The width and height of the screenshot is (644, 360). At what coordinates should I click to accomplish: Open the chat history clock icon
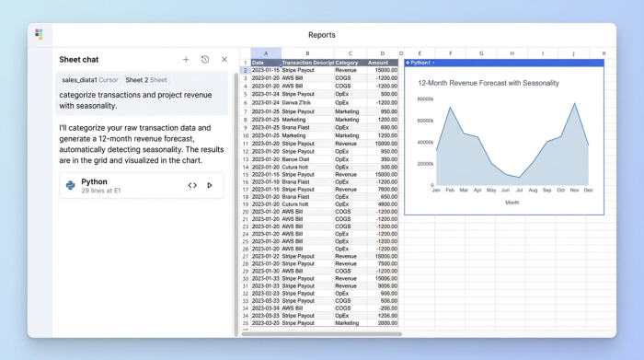coord(205,60)
